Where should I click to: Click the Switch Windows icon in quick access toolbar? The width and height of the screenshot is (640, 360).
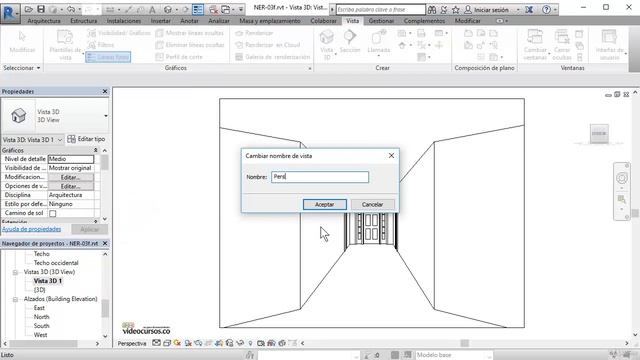pyautogui.click(x=225, y=9)
